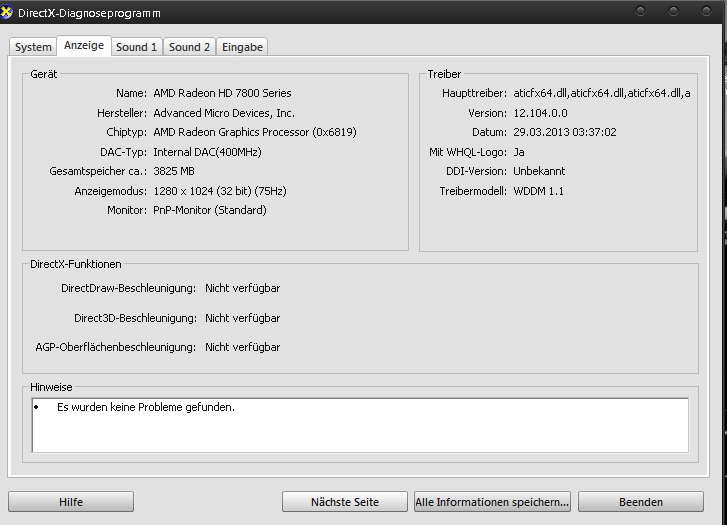The width and height of the screenshot is (727, 525).
Task: Click Es wurden keine Probleme gefunden text
Action: (x=146, y=407)
